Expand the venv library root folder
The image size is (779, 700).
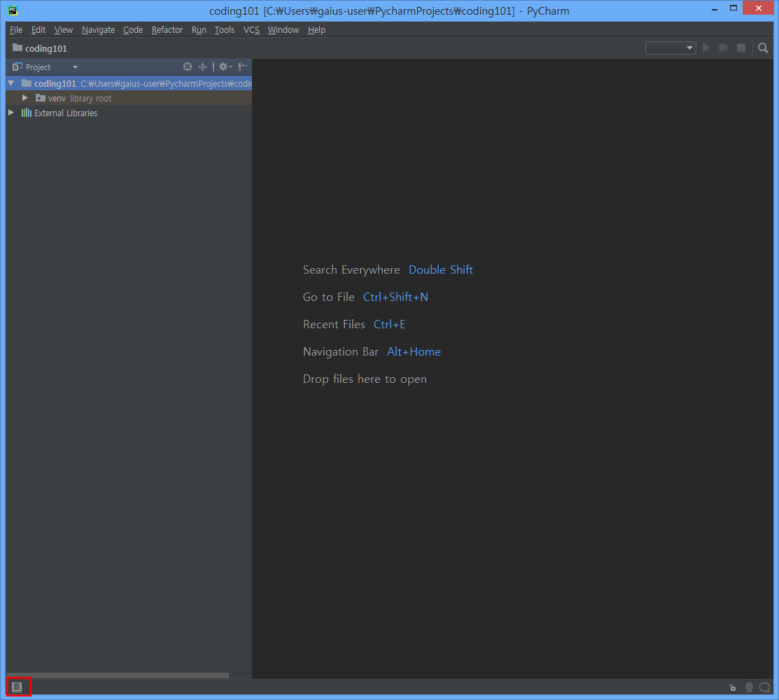(x=25, y=98)
